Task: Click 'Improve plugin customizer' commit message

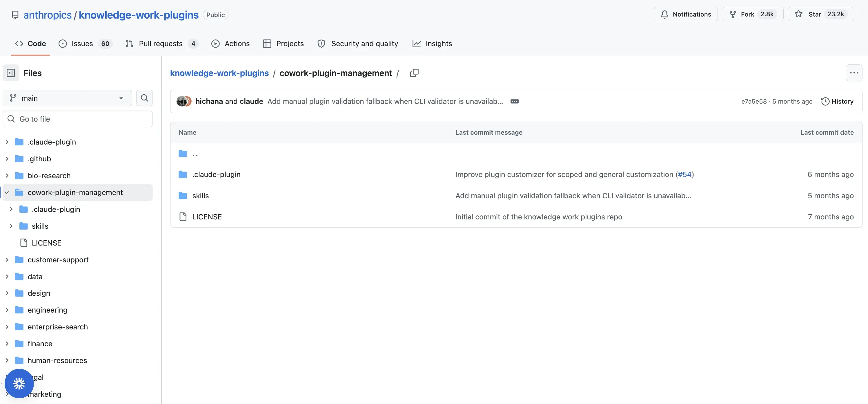Action: click(x=564, y=174)
